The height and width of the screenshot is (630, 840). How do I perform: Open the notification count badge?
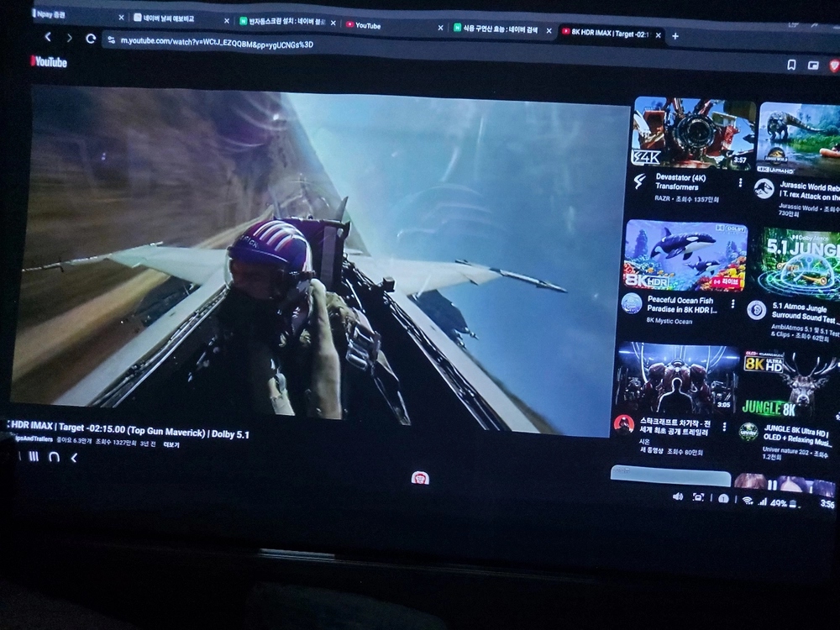[723, 499]
